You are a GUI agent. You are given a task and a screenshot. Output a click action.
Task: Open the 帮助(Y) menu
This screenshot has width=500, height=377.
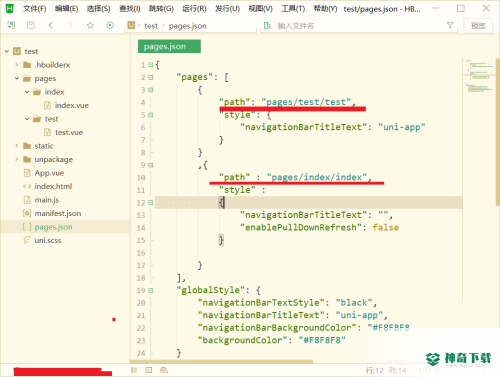325,9
